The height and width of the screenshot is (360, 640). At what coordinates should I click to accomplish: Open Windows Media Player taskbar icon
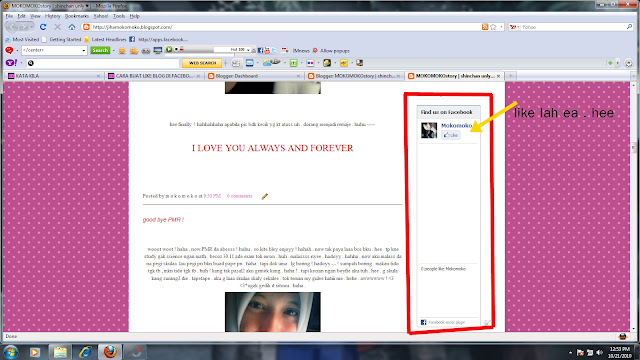coord(35,352)
